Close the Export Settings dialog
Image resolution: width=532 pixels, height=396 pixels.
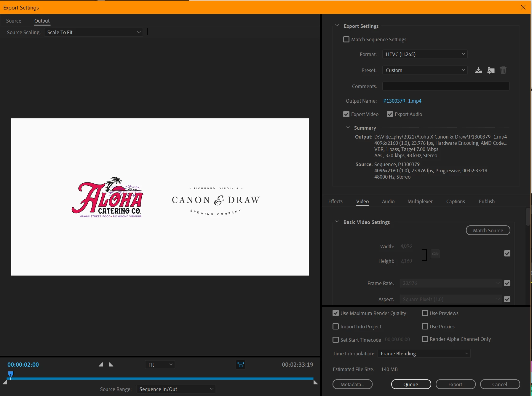click(523, 7)
